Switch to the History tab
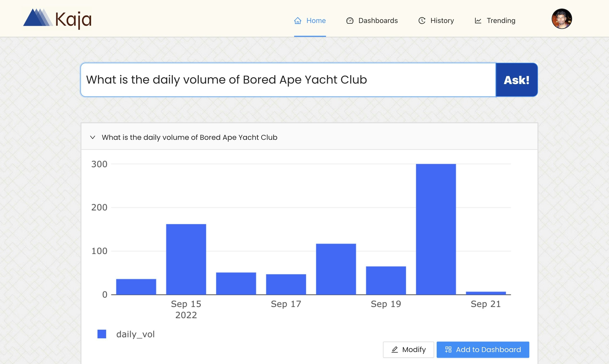This screenshot has height=364, width=609. coord(436,21)
